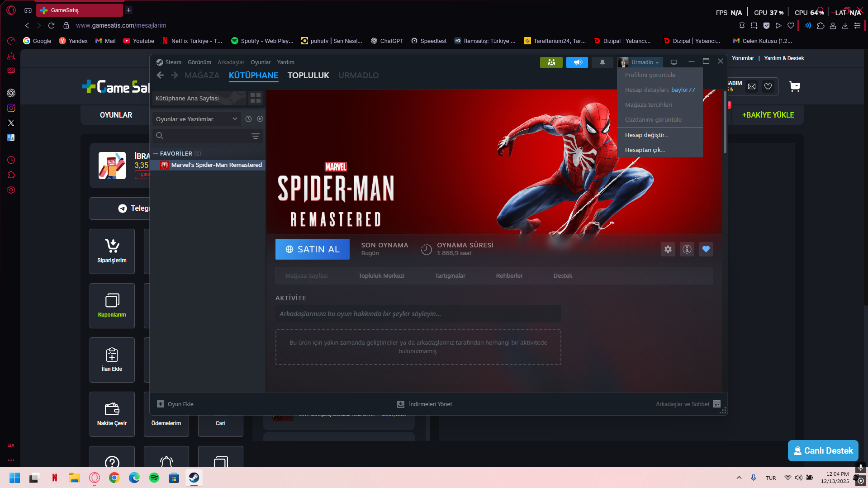Switch Steam library to grid collections view
This screenshot has height=488, width=868.
(256, 98)
